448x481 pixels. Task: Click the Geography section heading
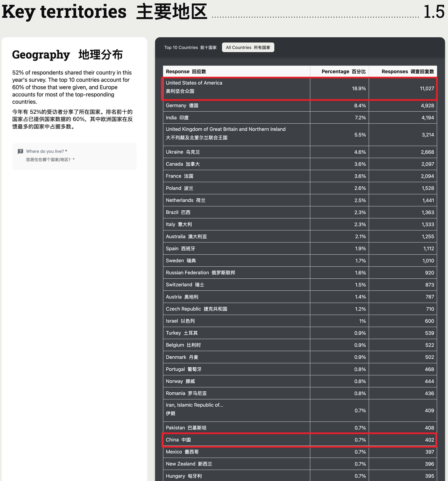(67, 55)
